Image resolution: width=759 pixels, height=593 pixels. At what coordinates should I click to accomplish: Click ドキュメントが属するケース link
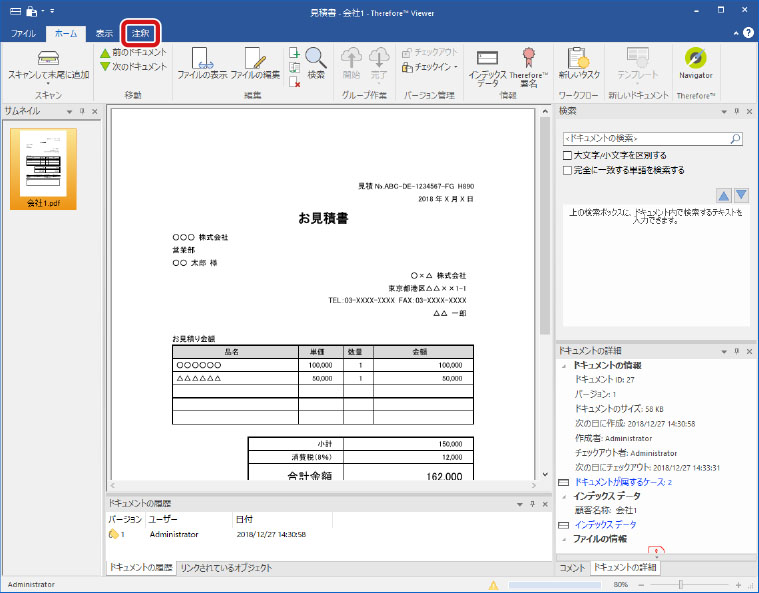pos(616,482)
